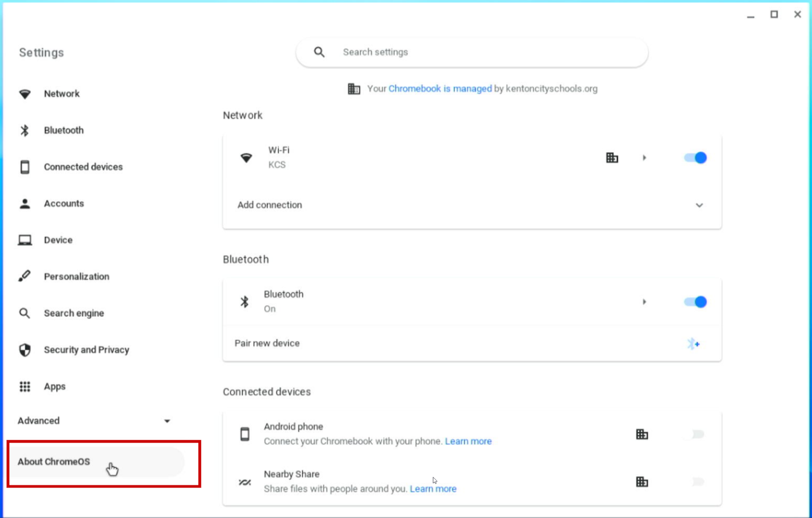This screenshot has height=518, width=812.
Task: Click the managed policy icon in Wi-Fi row
Action: tap(612, 158)
